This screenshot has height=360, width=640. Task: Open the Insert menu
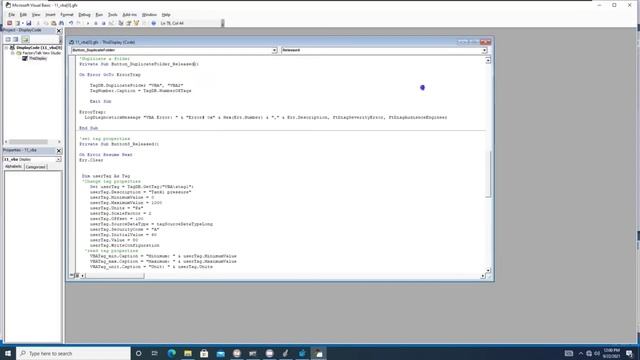point(50,15)
